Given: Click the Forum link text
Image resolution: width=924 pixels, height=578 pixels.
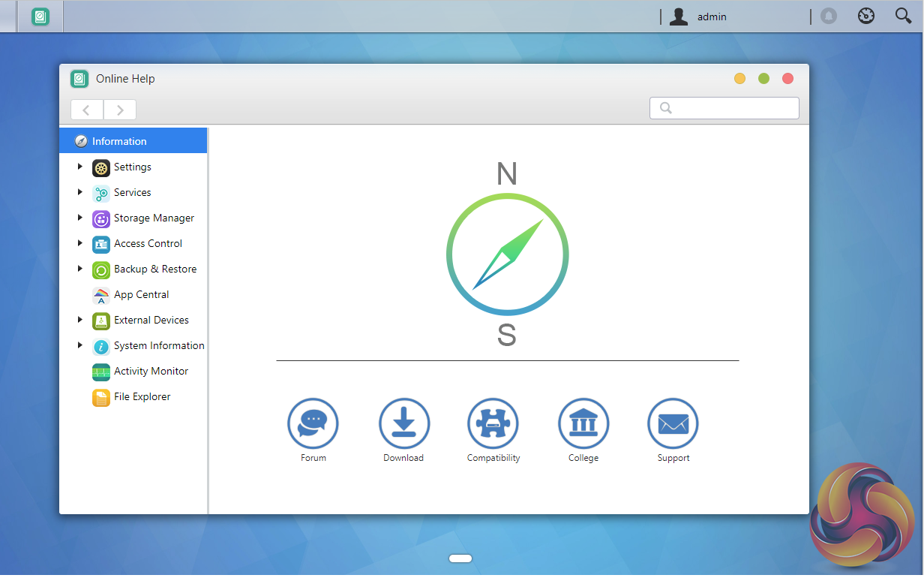Looking at the screenshot, I should (313, 458).
